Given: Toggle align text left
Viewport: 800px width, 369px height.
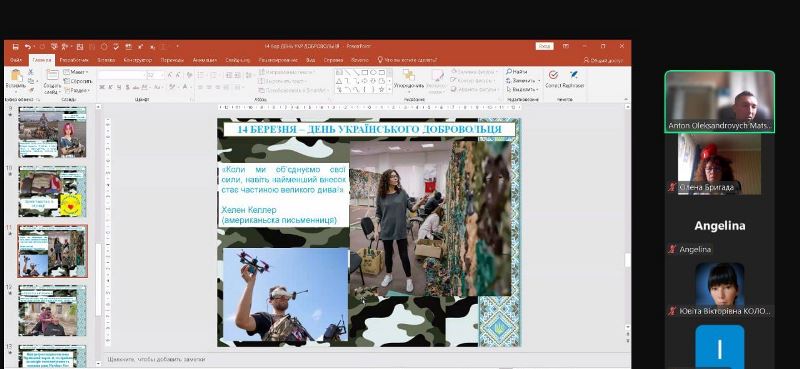Looking at the screenshot, I should (200, 87).
